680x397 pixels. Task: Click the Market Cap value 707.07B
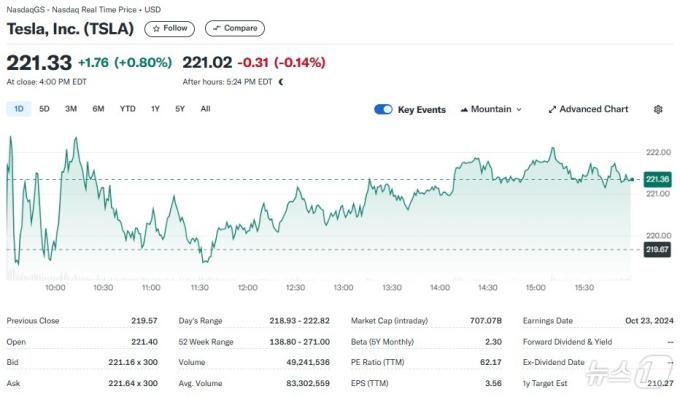click(x=486, y=321)
